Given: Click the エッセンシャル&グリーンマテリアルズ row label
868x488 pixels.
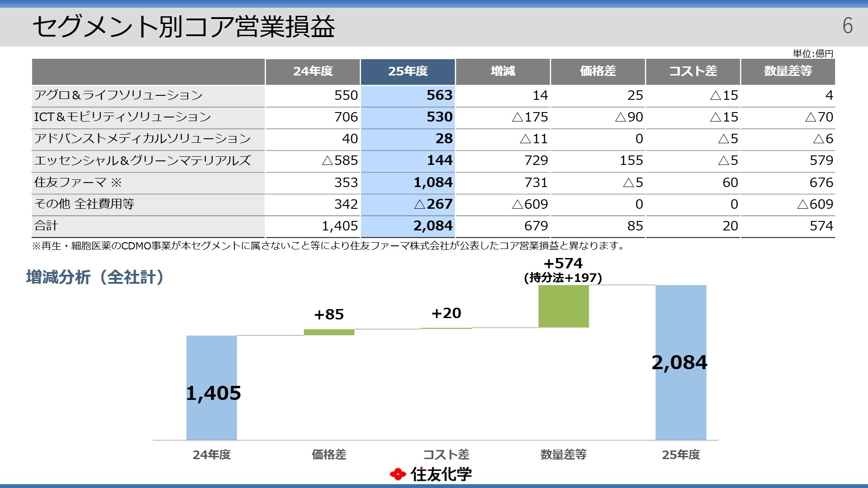Looking at the screenshot, I should click(x=142, y=160).
